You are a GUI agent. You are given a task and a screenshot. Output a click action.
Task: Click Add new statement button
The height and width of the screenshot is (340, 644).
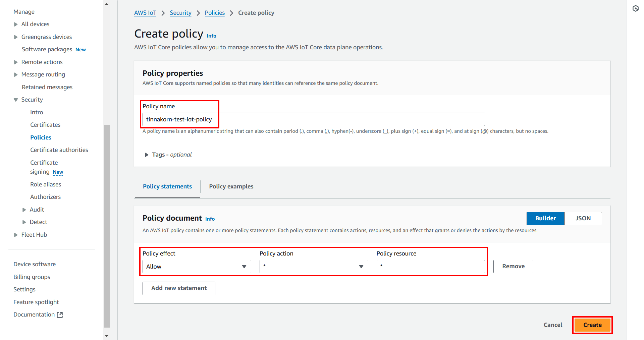pos(179,288)
